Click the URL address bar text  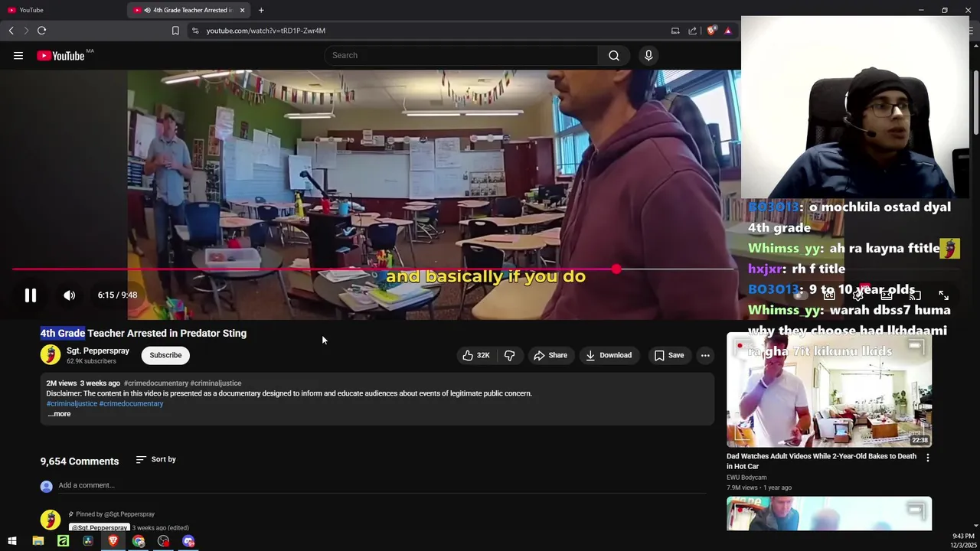[x=266, y=31]
